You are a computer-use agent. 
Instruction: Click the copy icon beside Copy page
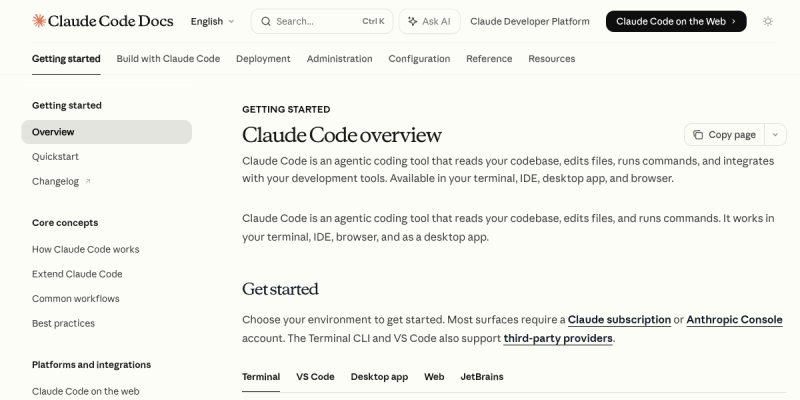pyautogui.click(x=697, y=135)
